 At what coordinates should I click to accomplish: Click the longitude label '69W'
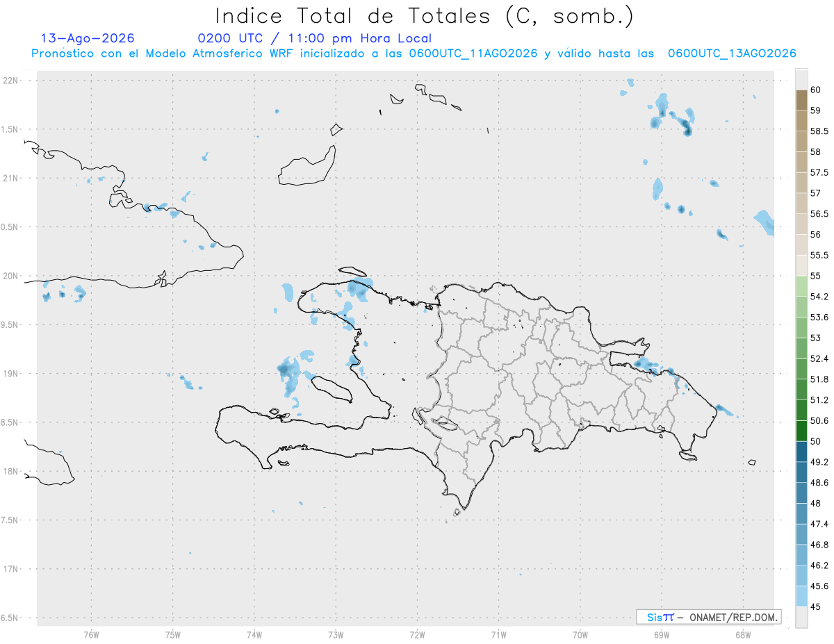point(661,634)
